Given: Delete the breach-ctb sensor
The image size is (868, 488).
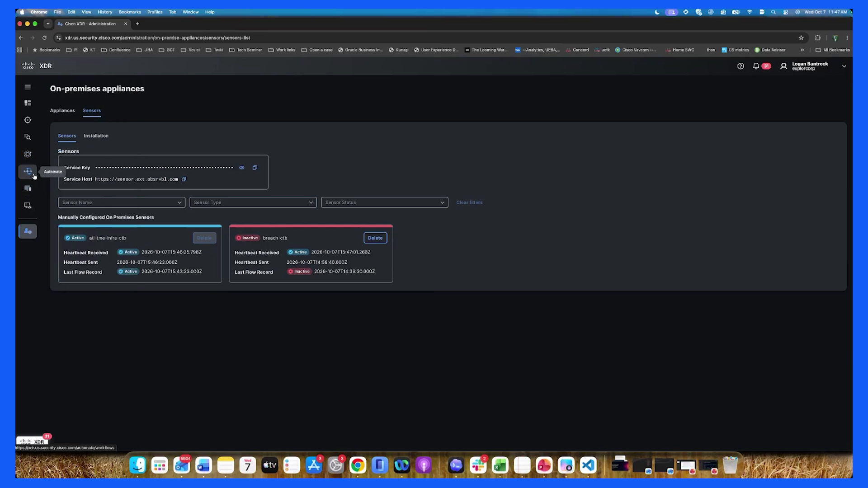Looking at the screenshot, I should (375, 238).
